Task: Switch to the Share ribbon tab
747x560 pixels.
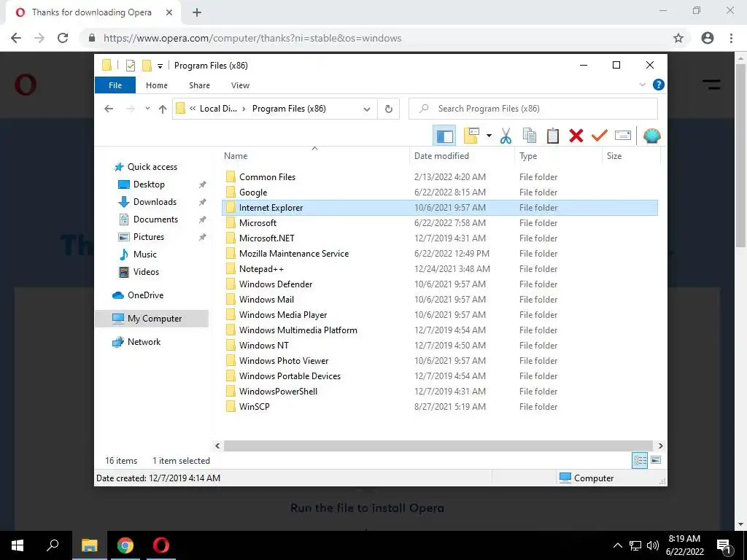Action: [x=199, y=85]
